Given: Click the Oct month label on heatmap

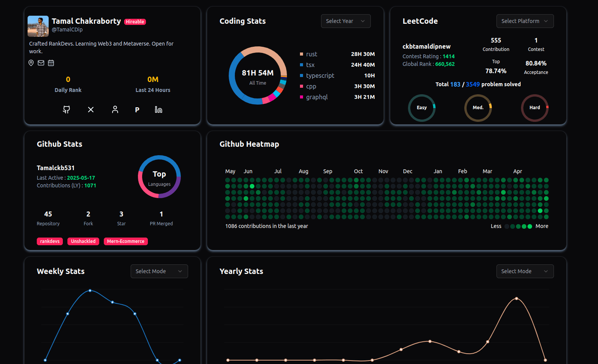Looking at the screenshot, I should tap(358, 171).
